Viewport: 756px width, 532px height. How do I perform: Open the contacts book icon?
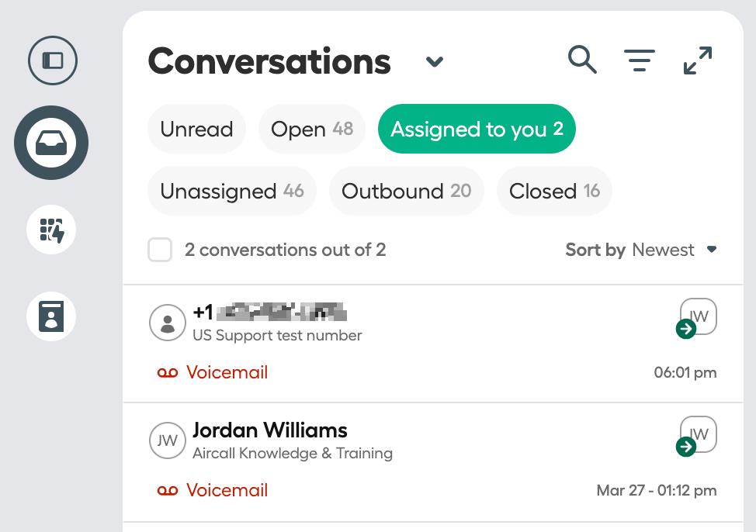[x=51, y=316]
